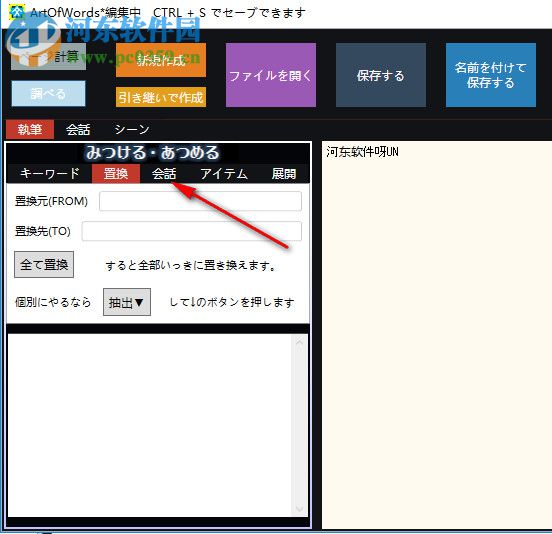
Task: Select the アイテム sub-tab
Action: [x=224, y=174]
